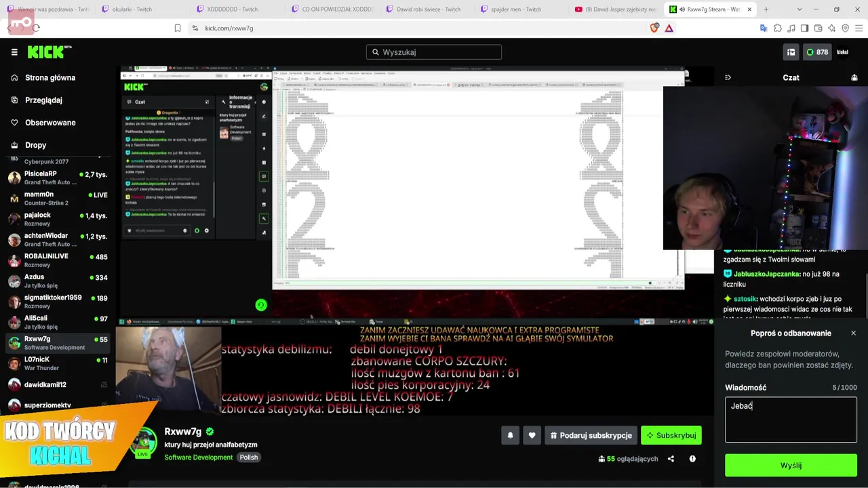Click the Wyszukaj search field
The height and width of the screenshot is (488, 868).
point(434,52)
